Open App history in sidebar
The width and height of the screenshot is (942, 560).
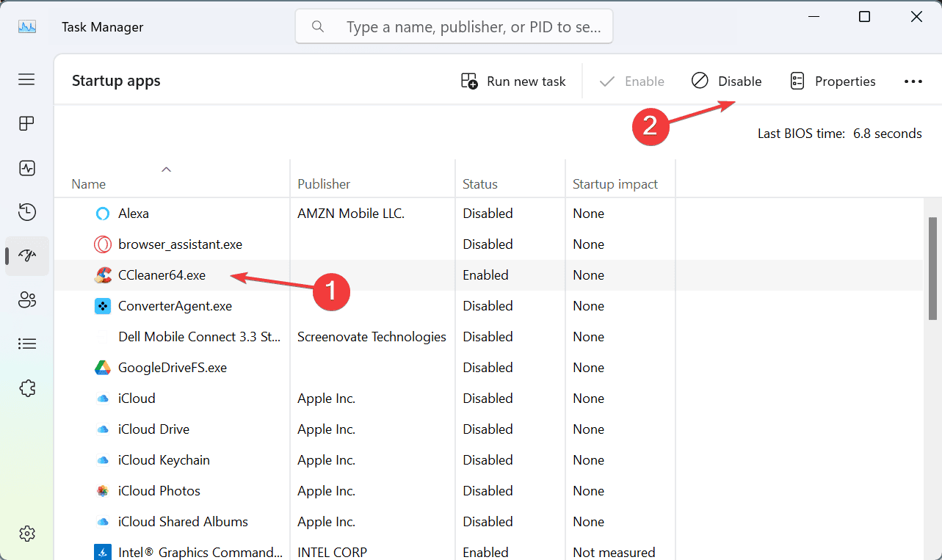27,212
